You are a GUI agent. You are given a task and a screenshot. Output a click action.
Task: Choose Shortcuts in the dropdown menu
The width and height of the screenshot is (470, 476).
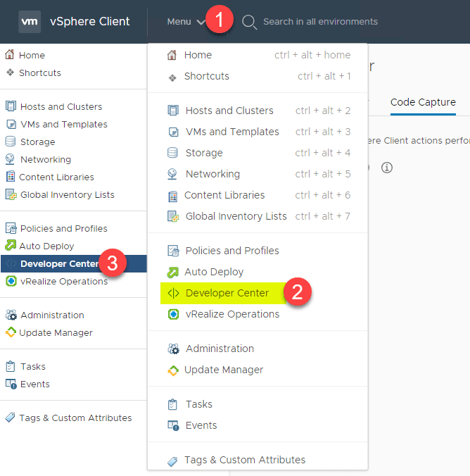[x=258, y=76]
